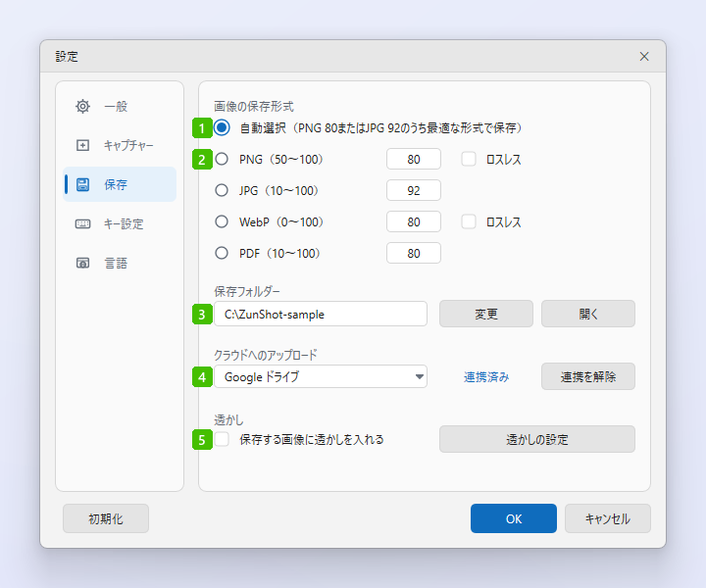706x588 pixels.
Task: Click the PDF quality value field
Action: (414, 253)
